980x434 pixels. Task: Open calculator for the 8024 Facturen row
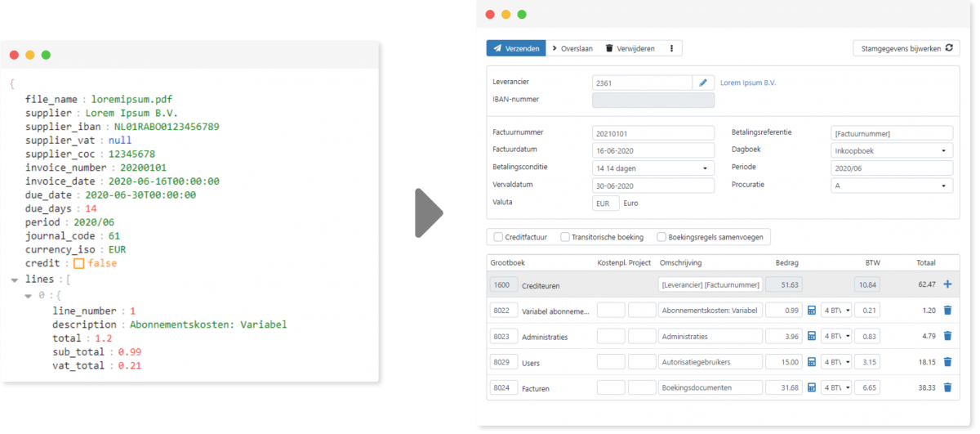812,387
